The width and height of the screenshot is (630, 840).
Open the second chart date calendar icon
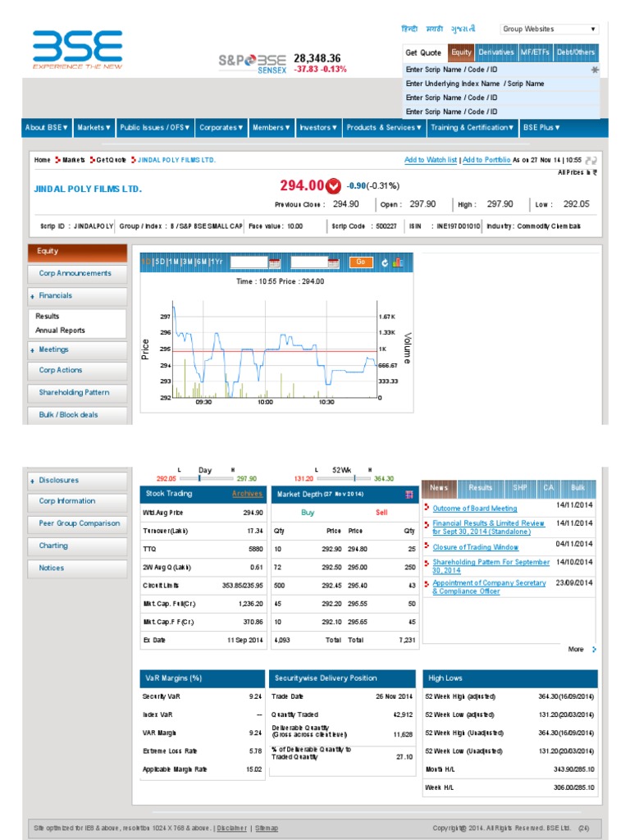click(x=333, y=262)
